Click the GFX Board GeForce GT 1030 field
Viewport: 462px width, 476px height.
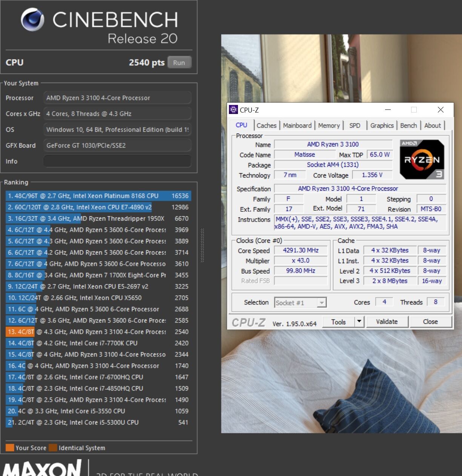[117, 145]
